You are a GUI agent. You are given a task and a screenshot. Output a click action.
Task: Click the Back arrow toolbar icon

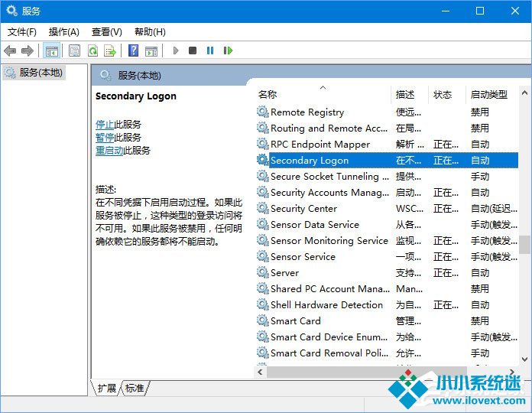pos(10,51)
